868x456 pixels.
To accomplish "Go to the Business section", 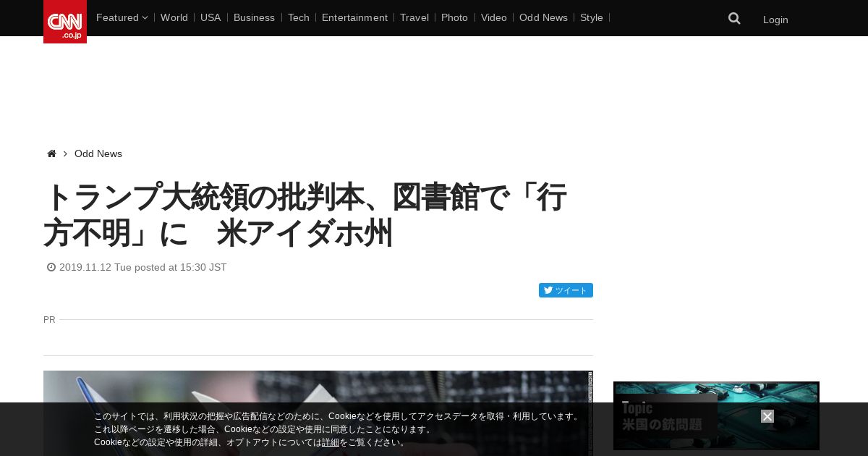I will 254,17.
